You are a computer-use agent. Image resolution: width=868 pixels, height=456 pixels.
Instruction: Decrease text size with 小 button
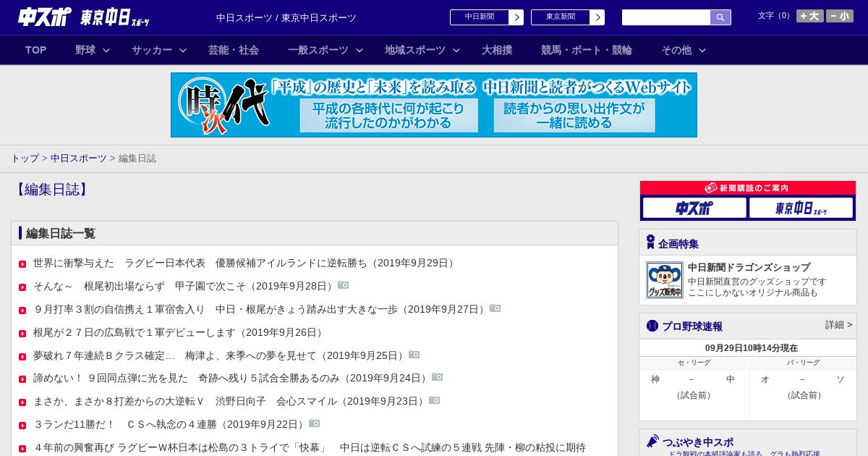click(x=840, y=16)
